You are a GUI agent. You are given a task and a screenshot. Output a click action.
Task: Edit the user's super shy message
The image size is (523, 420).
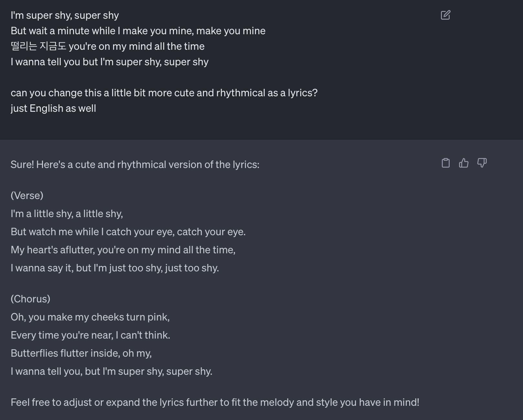pyautogui.click(x=445, y=15)
